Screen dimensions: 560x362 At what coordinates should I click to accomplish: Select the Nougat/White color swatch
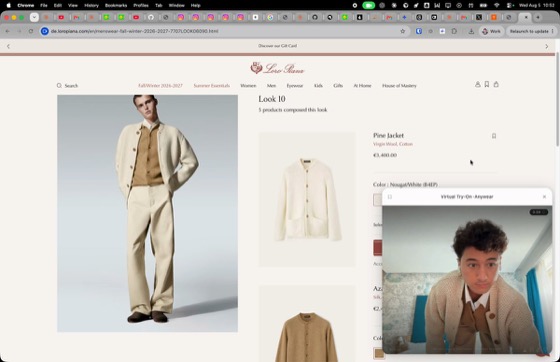[x=378, y=200]
